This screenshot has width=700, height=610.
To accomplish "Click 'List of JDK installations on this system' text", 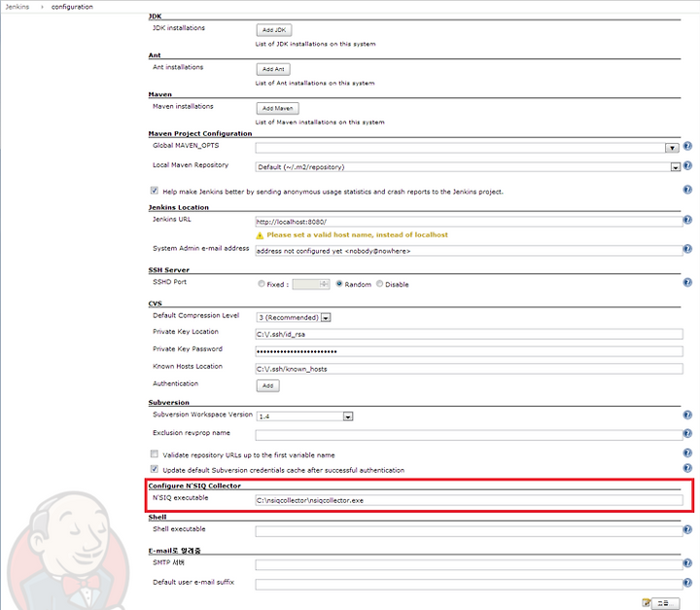I will pos(316,44).
